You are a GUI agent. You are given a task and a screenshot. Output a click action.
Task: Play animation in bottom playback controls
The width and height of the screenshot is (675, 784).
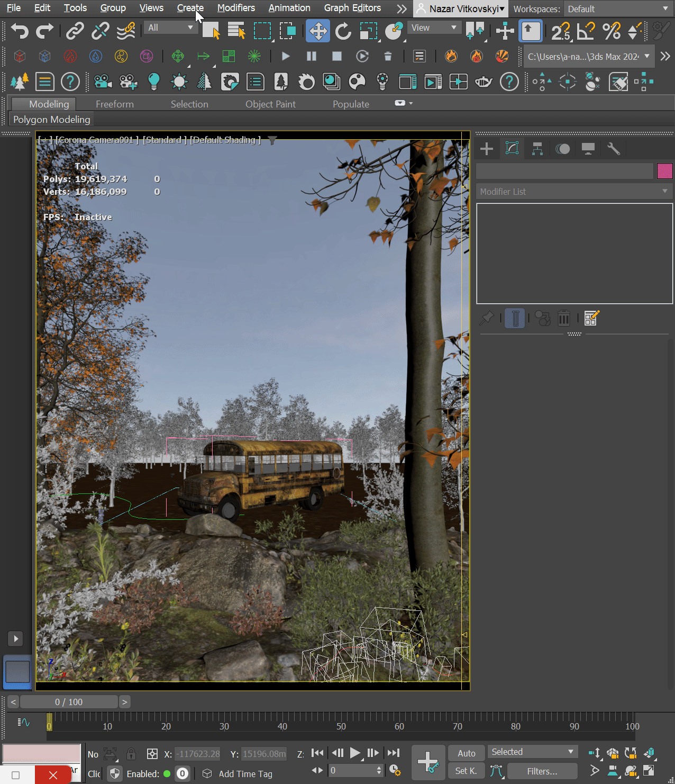[x=355, y=753]
